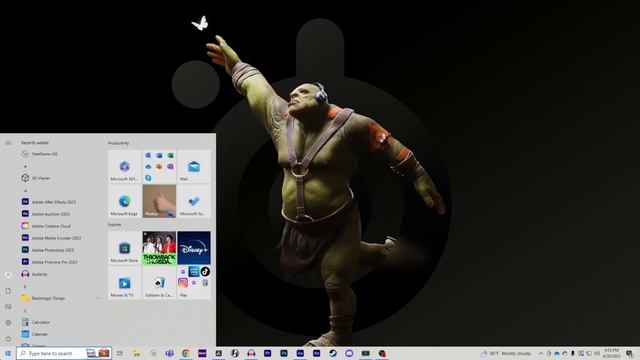The width and height of the screenshot is (640, 360).
Task: Show hidden system tray icons chevron
Action: click(541, 353)
